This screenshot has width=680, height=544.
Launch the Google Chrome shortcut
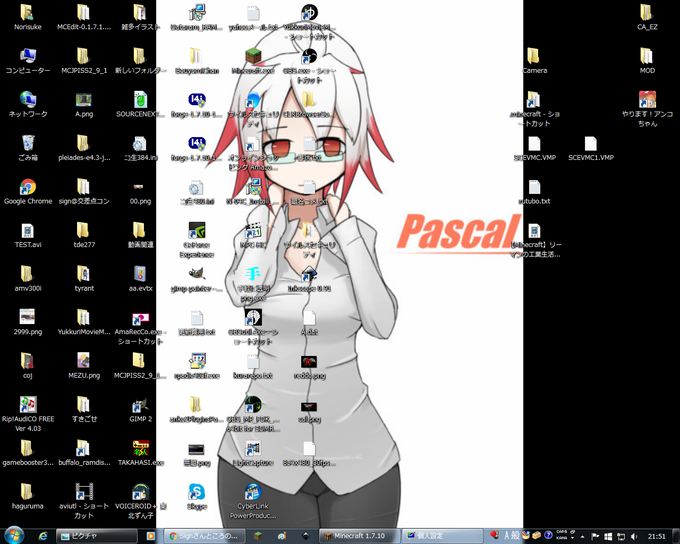[28, 192]
